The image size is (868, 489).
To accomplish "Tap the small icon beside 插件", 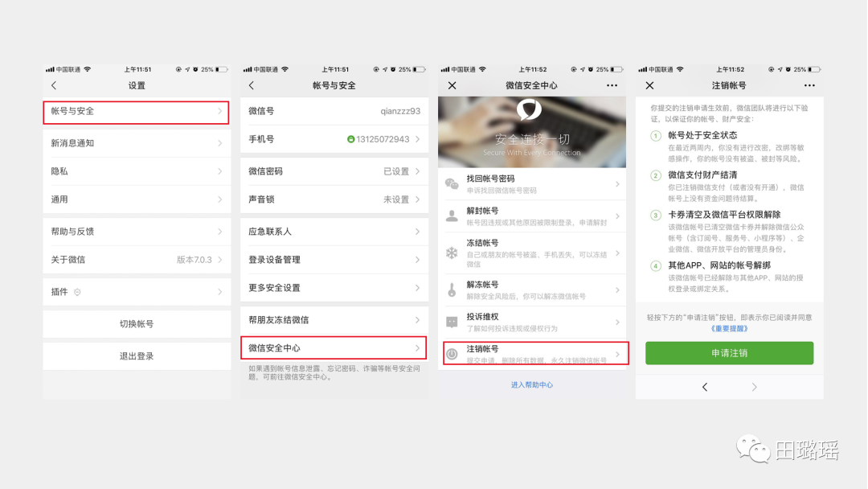I will click(x=77, y=292).
